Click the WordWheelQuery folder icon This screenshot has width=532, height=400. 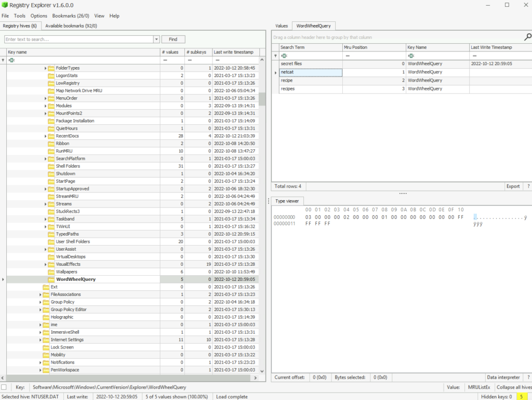pos(51,279)
